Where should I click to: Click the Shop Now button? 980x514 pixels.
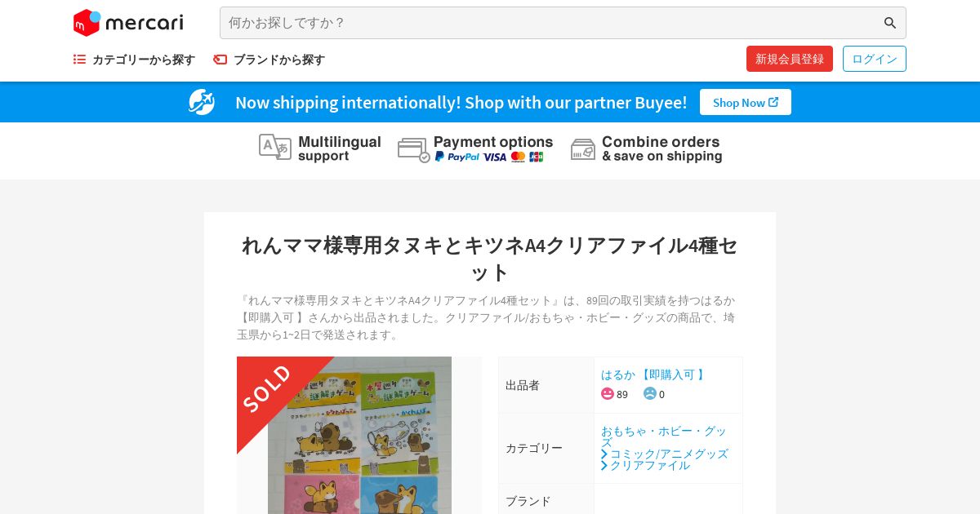click(x=746, y=102)
